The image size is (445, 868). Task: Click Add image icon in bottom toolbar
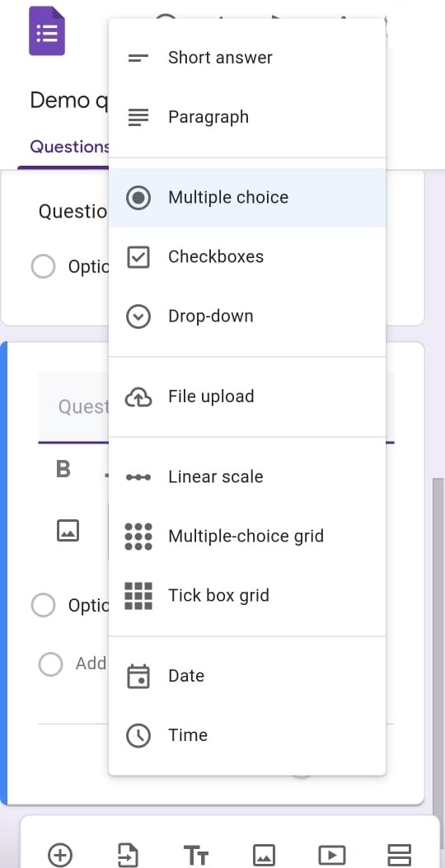point(264,856)
